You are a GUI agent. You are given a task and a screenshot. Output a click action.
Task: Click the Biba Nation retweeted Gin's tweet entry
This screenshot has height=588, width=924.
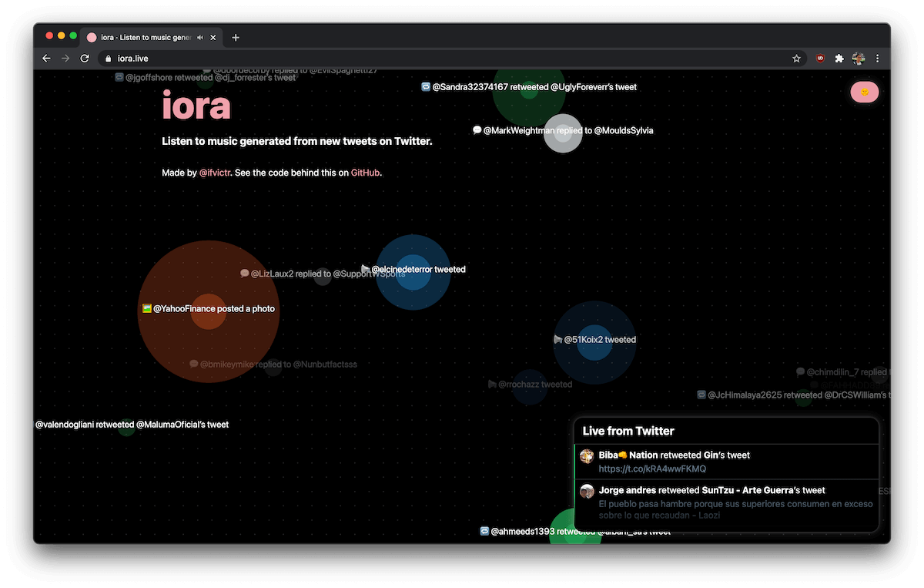[x=726, y=462]
